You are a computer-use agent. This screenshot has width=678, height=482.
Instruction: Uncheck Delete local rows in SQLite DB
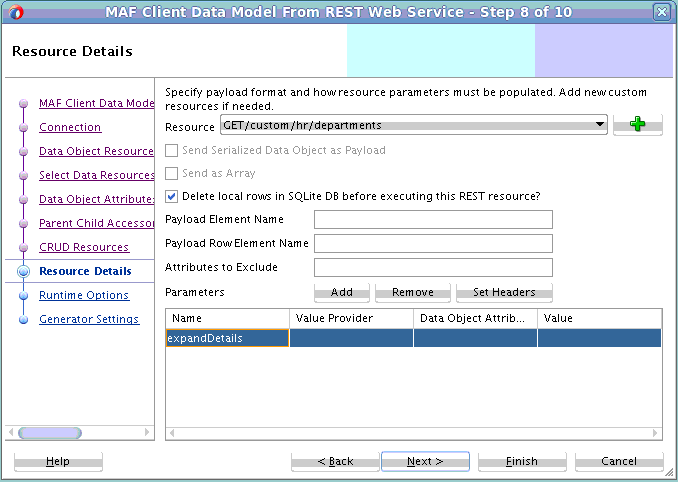172,196
